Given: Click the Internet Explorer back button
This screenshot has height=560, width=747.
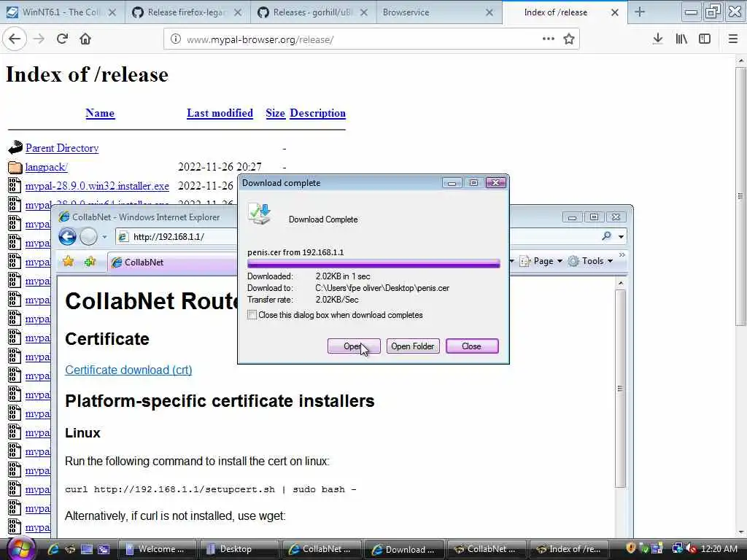Looking at the screenshot, I should 67,237.
